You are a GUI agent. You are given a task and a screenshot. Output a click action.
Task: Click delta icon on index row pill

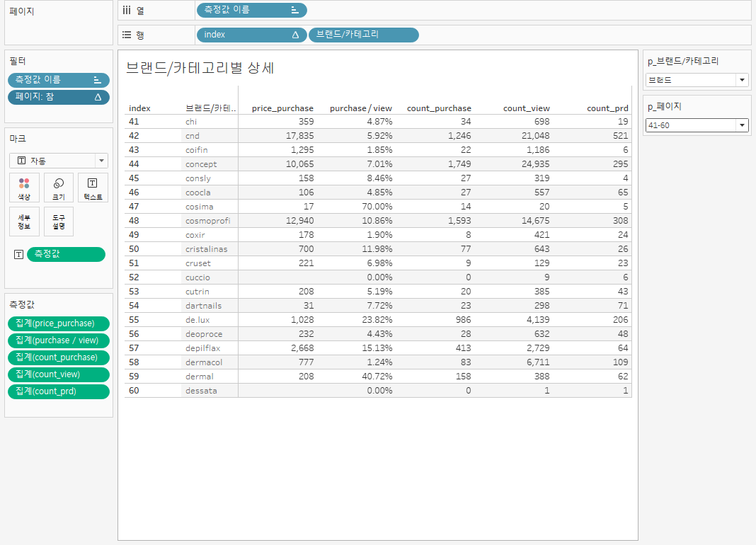296,35
